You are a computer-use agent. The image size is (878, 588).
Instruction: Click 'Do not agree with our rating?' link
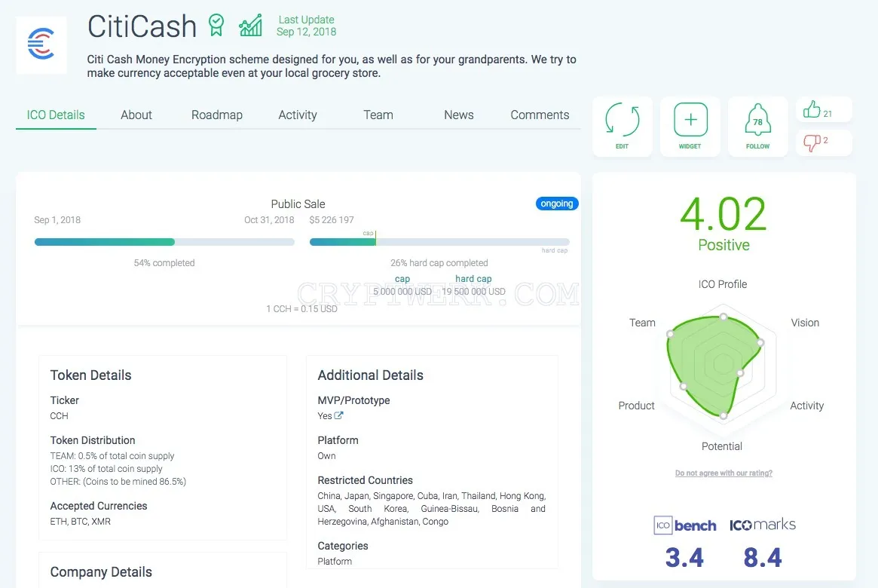pos(724,473)
